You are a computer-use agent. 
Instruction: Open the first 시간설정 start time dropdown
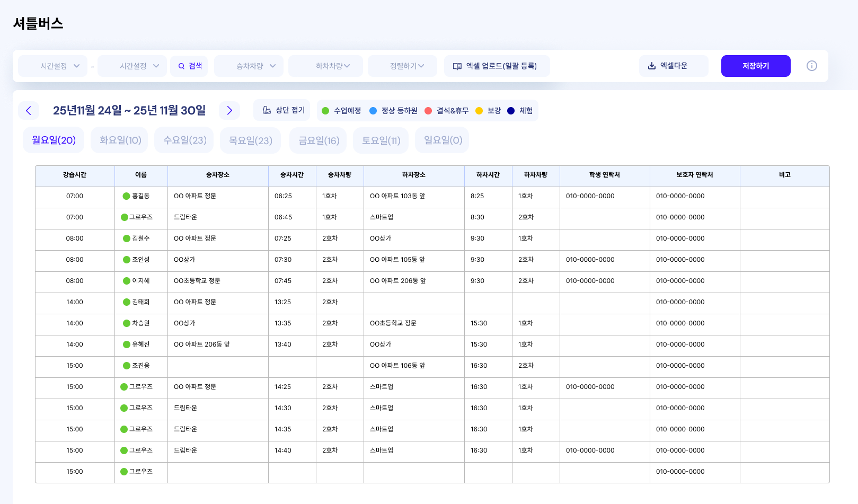click(52, 66)
